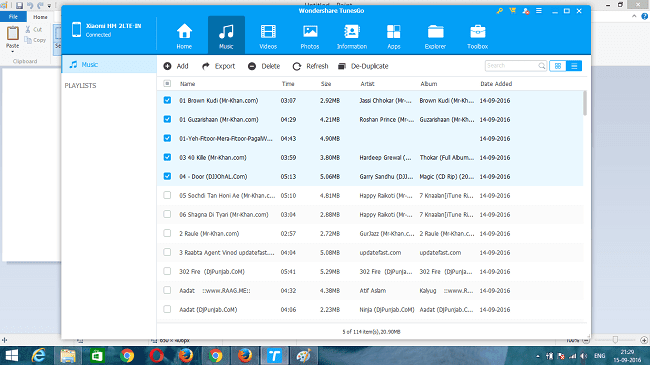The width and height of the screenshot is (650, 365).
Task: Switch to list view
Action: (574, 66)
